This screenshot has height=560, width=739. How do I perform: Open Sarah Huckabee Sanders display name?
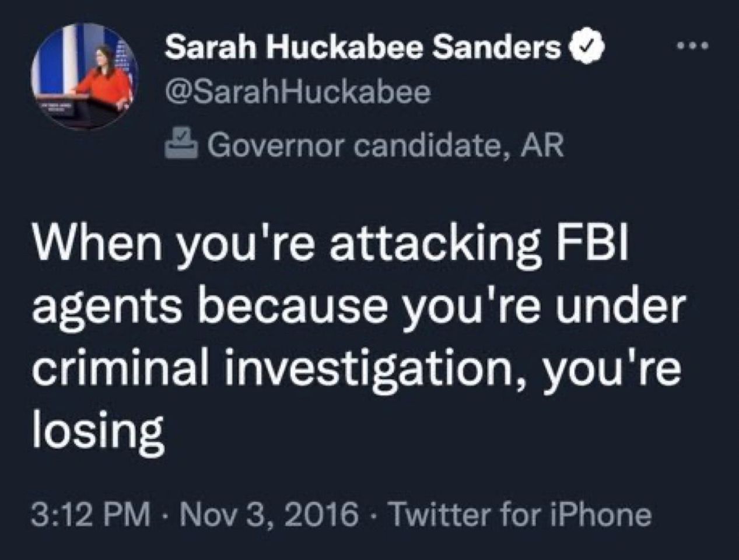[x=362, y=48]
